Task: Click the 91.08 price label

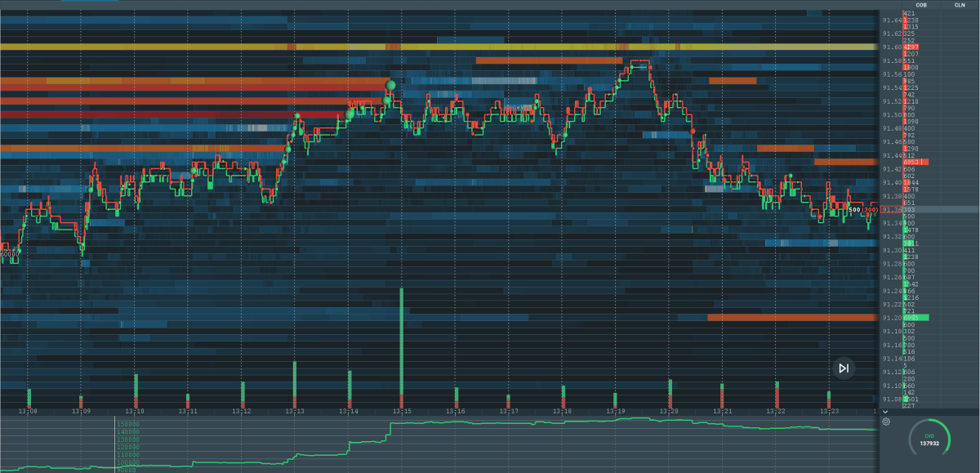Action: [x=890, y=399]
